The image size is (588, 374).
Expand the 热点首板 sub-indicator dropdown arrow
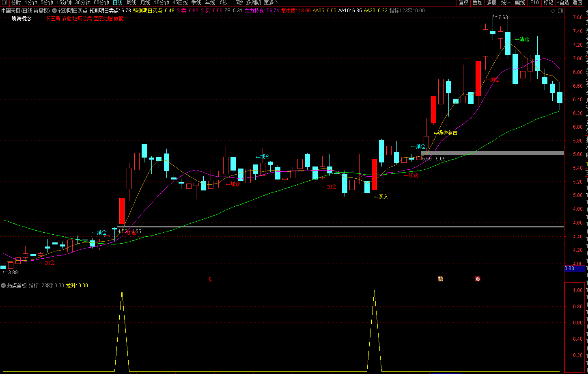click(x=3, y=285)
